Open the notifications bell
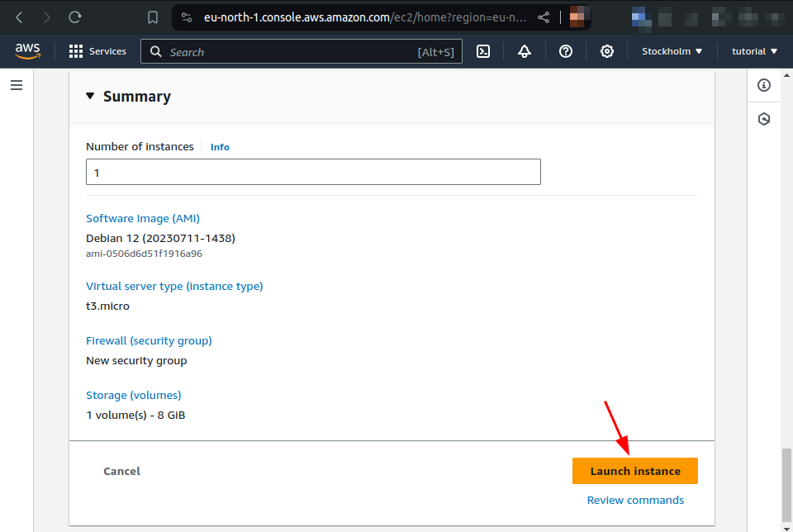 coord(525,51)
